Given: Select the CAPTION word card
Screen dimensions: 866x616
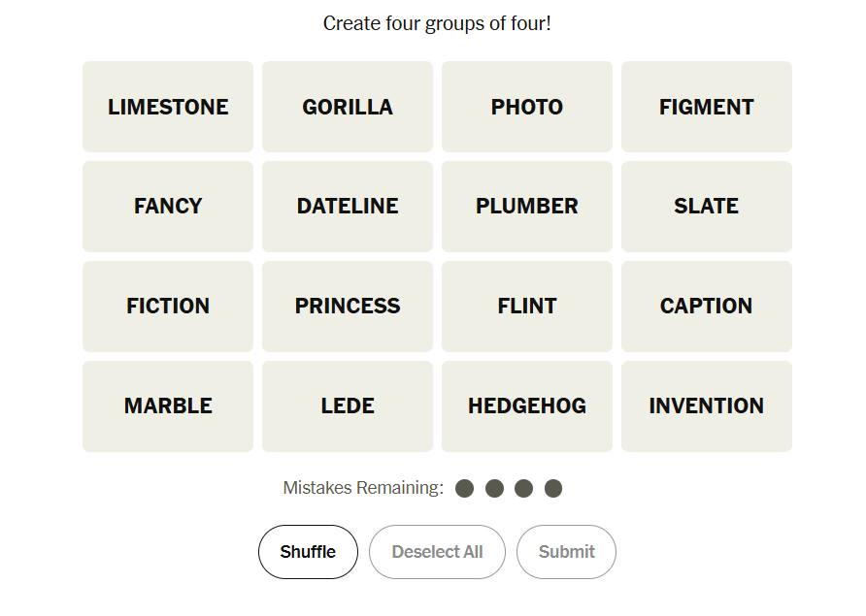Looking at the screenshot, I should (707, 307).
